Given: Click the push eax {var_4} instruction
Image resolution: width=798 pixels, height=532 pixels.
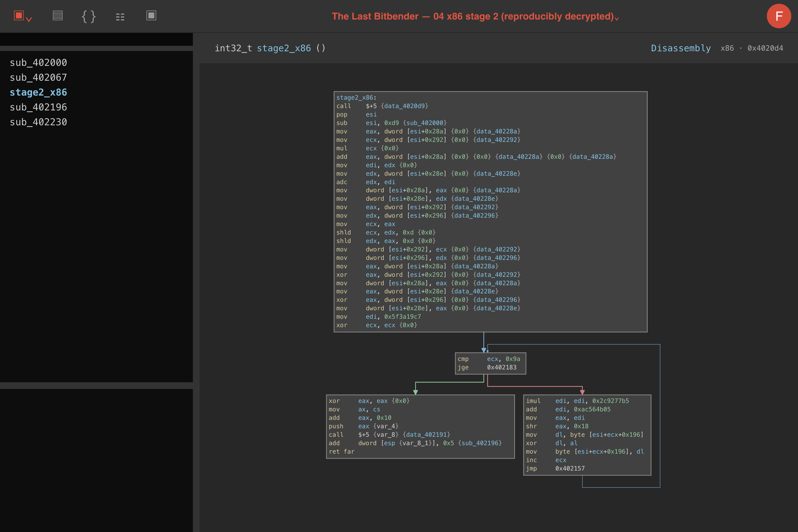Looking at the screenshot, I should 363,426.
